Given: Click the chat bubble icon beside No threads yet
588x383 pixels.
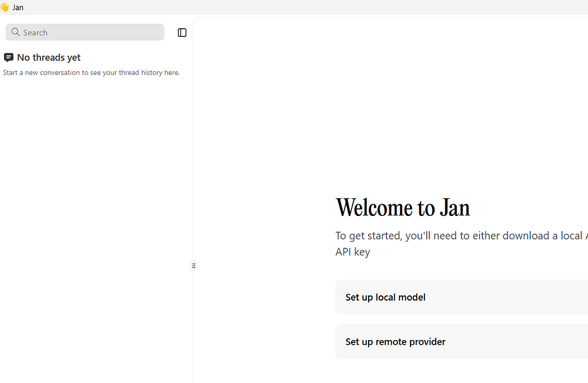Looking at the screenshot, I should 9,58.
